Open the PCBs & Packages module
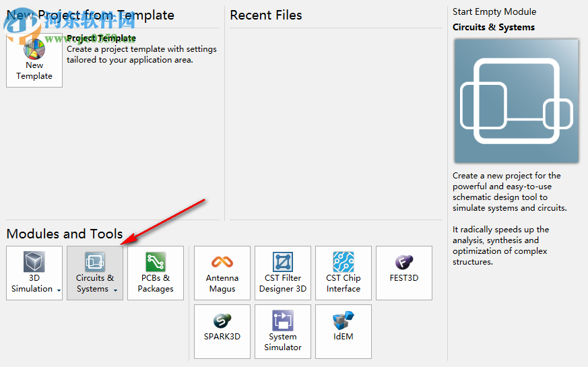The height and width of the screenshot is (367, 588). pyautogui.click(x=156, y=273)
